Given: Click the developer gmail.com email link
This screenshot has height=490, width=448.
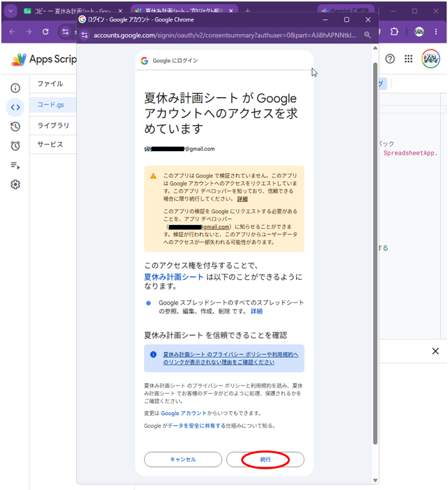Looking at the screenshot, I should click(x=198, y=227).
